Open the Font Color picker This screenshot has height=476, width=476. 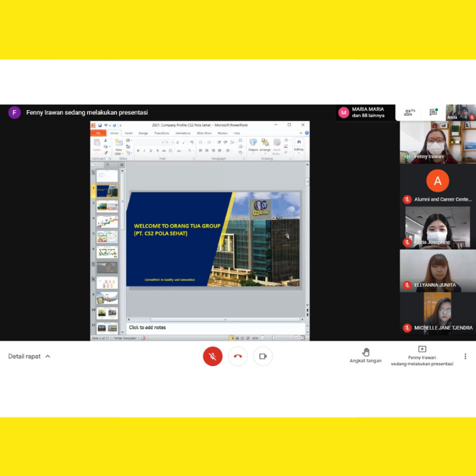[190, 150]
